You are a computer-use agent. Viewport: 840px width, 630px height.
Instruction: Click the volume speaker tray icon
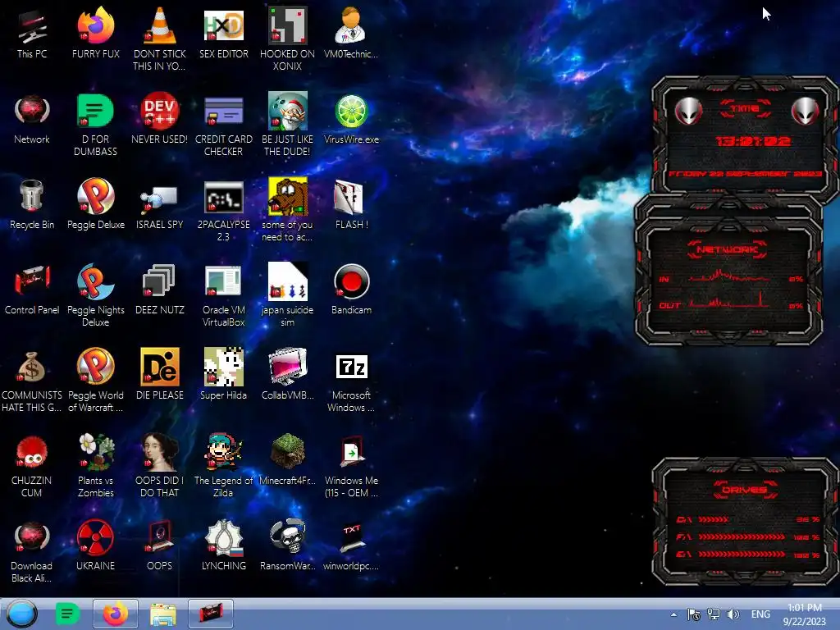point(733,614)
